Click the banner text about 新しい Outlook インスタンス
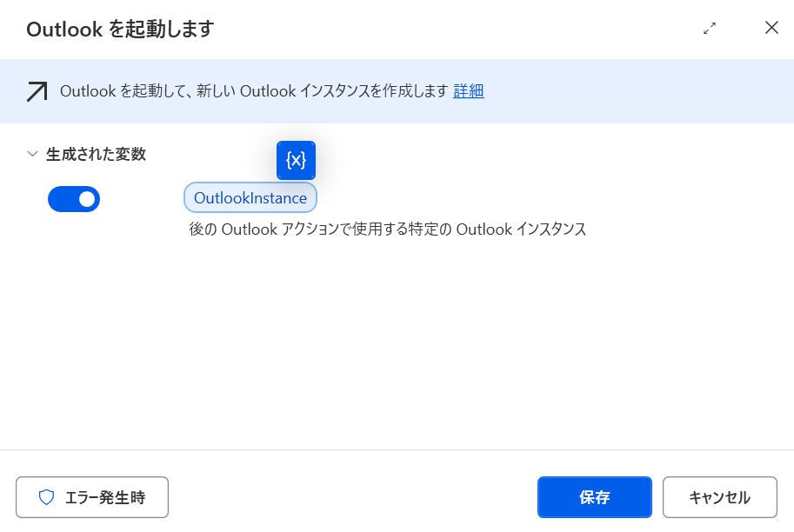The height and width of the screenshot is (532, 794). 254,91
